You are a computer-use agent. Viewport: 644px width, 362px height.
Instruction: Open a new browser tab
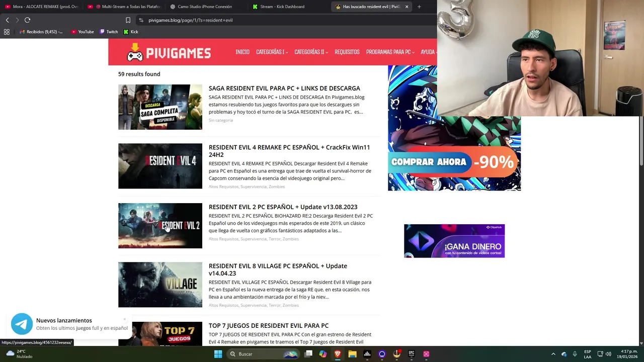point(419,7)
